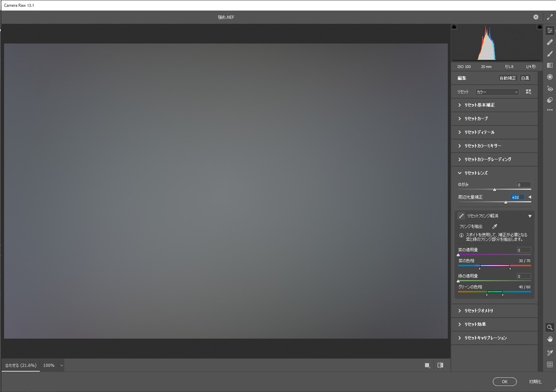Select the Hand tool
Image resolution: width=556 pixels, height=392 pixels.
550,339
